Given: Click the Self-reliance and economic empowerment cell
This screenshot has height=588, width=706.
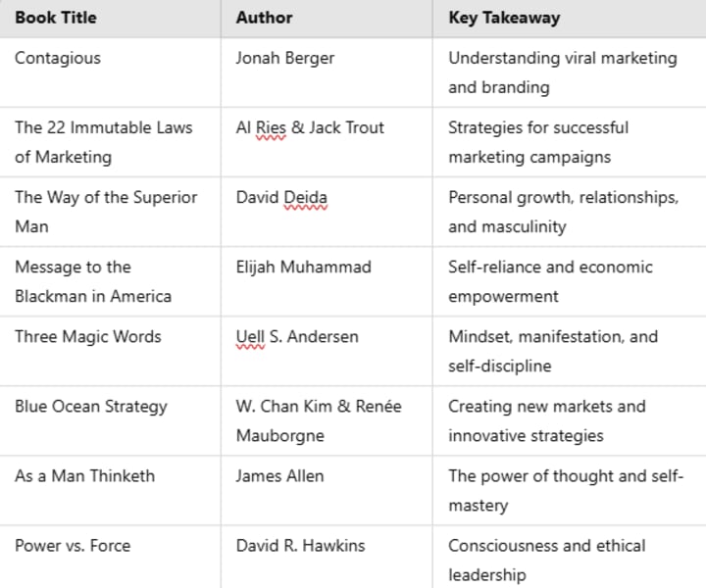Looking at the screenshot, I should tap(570, 281).
